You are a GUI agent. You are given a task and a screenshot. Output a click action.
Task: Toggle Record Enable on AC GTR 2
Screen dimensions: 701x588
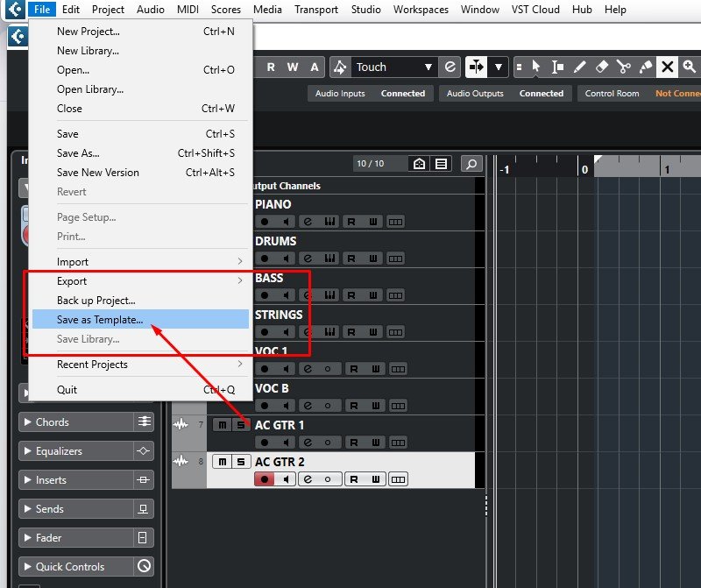point(265,478)
